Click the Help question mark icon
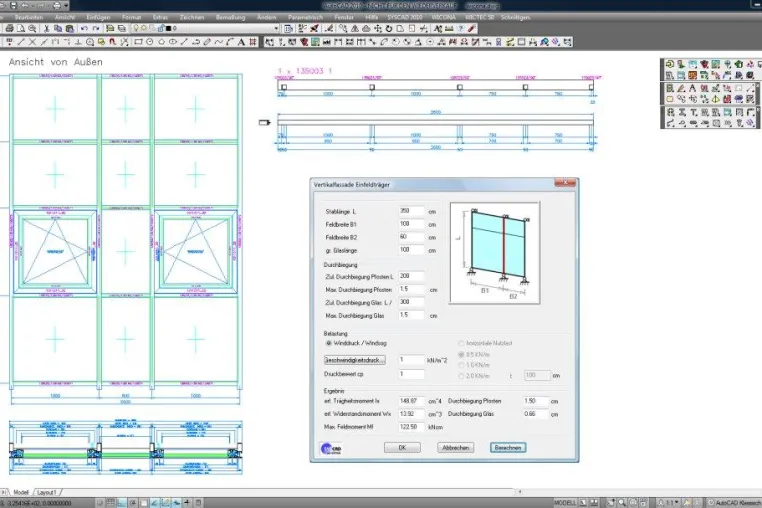Image resolution: width=762 pixels, height=508 pixels. click(460, 28)
